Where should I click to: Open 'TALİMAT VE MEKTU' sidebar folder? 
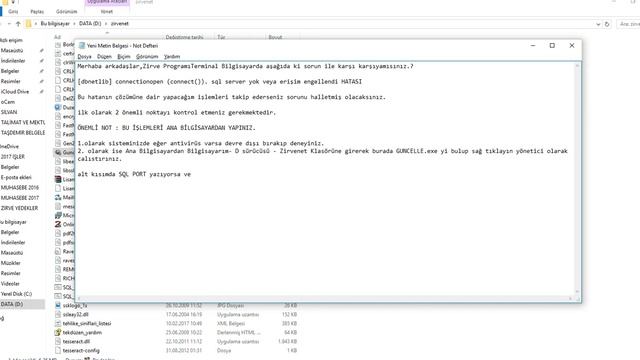pyautogui.click(x=22, y=122)
